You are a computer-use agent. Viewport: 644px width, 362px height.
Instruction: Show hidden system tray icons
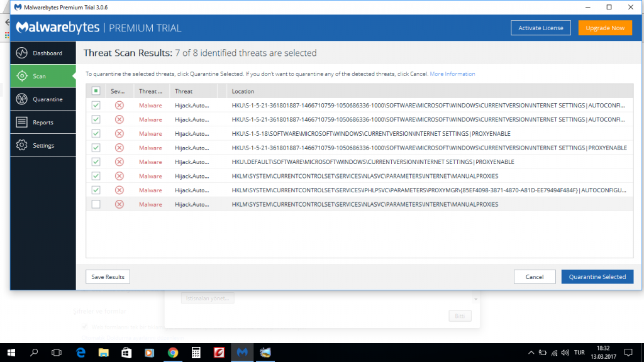(x=531, y=353)
